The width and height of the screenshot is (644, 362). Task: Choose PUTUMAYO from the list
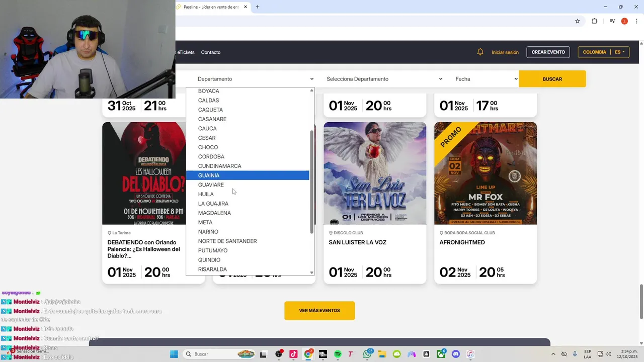point(248,250)
